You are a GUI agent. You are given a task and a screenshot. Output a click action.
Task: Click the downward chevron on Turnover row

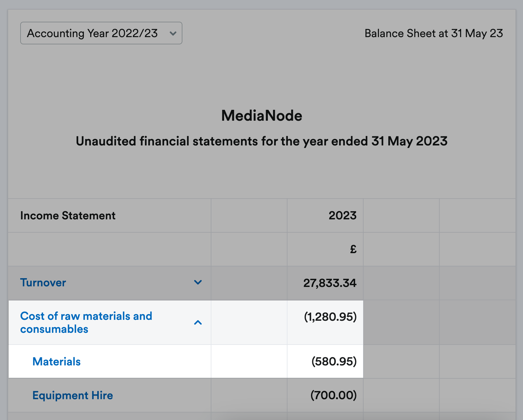point(198,283)
